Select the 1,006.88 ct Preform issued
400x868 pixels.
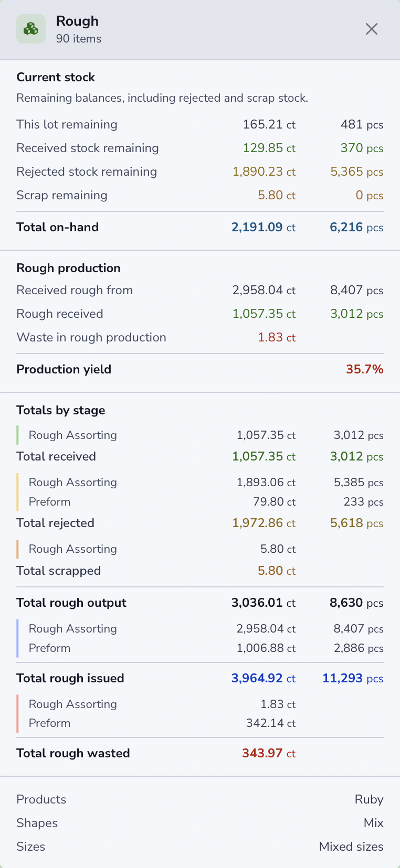tap(266, 648)
